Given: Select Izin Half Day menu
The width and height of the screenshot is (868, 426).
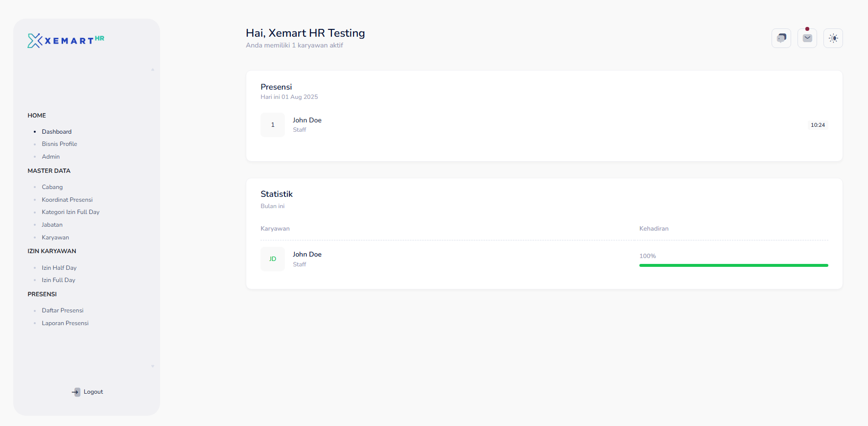Looking at the screenshot, I should tap(59, 268).
